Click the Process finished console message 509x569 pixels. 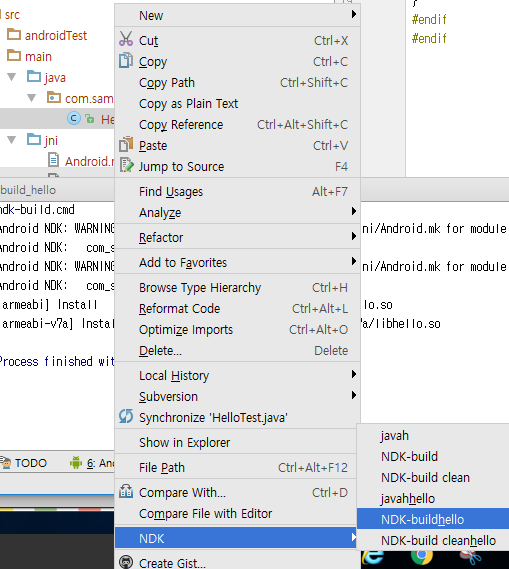click(x=57, y=361)
